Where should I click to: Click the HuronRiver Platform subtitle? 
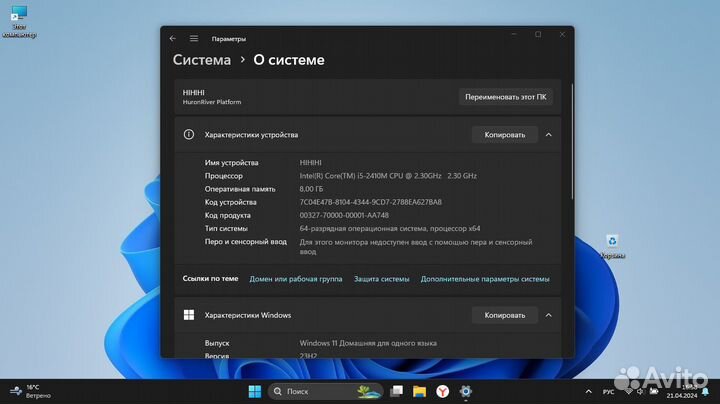click(x=212, y=102)
